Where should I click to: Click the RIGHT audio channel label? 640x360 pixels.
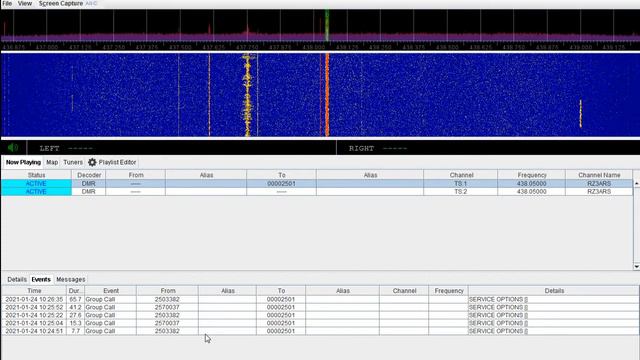361,148
